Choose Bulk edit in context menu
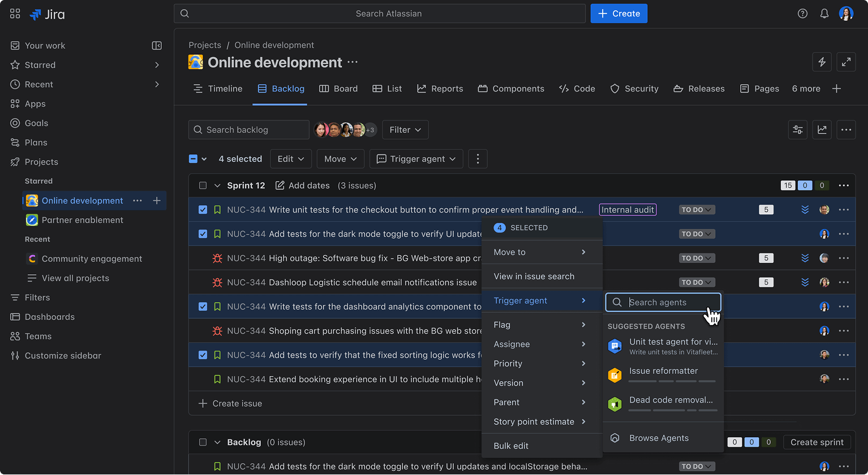The width and height of the screenshot is (868, 475). pyautogui.click(x=541, y=446)
